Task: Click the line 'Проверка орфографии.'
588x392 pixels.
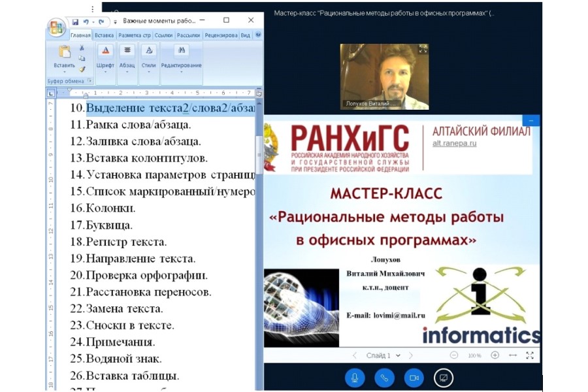Action: [147, 275]
